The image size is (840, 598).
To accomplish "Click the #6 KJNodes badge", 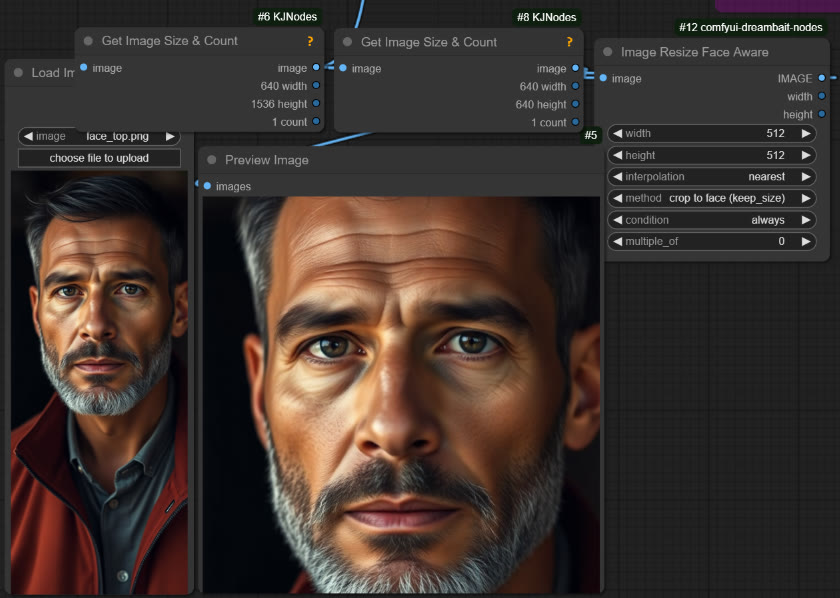I will (x=287, y=17).
